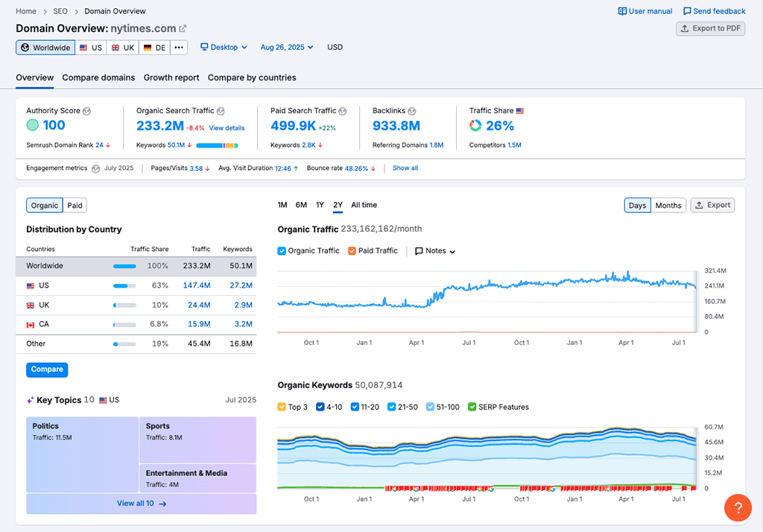Select the 6M time range
This screenshot has width=763, height=532.
301,205
